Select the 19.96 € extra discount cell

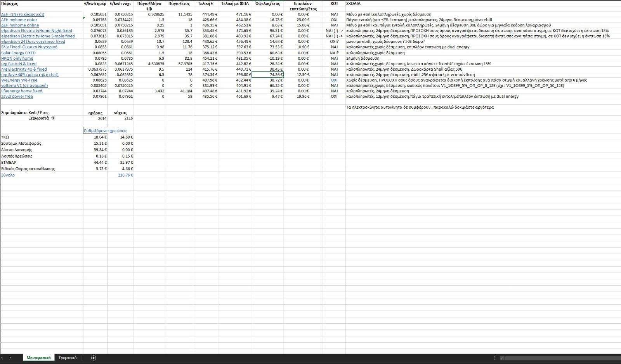pyautogui.click(x=303, y=97)
